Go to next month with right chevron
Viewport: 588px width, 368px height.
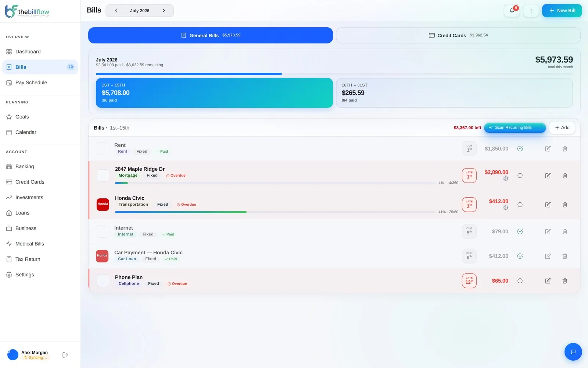tap(164, 11)
